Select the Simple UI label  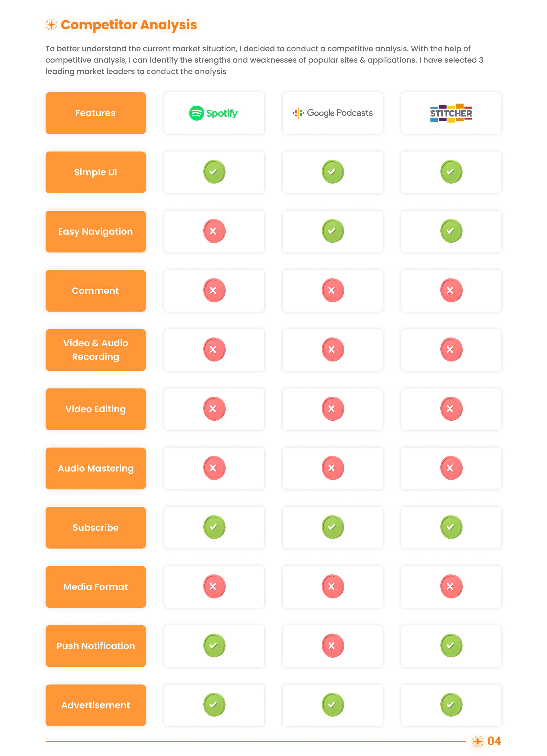coord(96,172)
